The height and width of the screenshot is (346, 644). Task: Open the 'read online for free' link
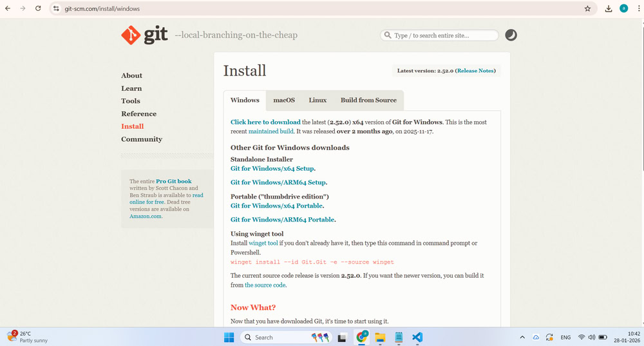coord(166,198)
